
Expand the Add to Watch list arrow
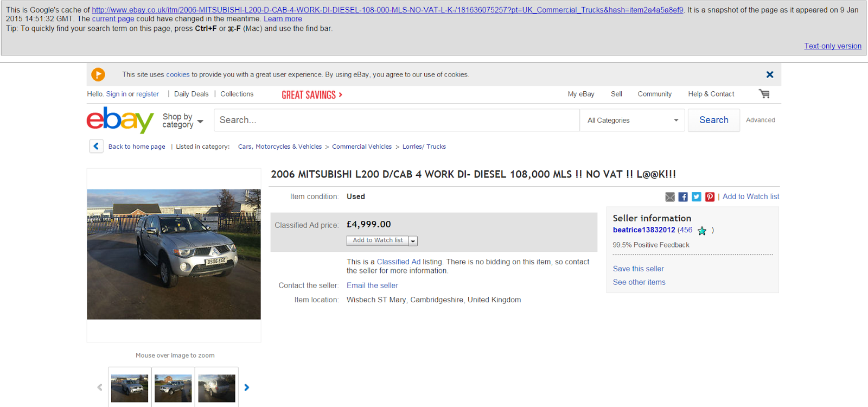tap(413, 241)
